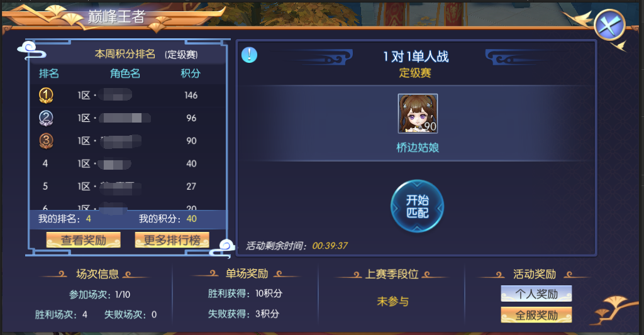Close the 巅峰王者 panel with crossed-swords button
Viewport: 644px width, 335px height.
tap(609, 25)
